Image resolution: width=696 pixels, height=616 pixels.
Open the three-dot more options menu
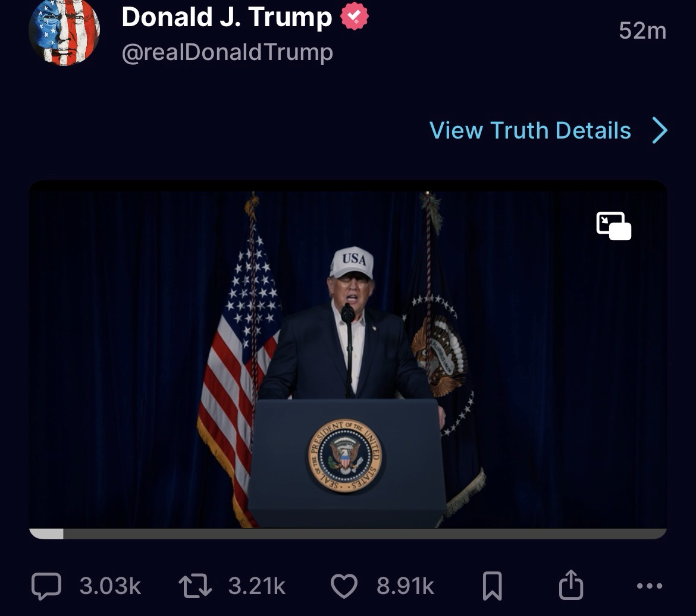650,586
